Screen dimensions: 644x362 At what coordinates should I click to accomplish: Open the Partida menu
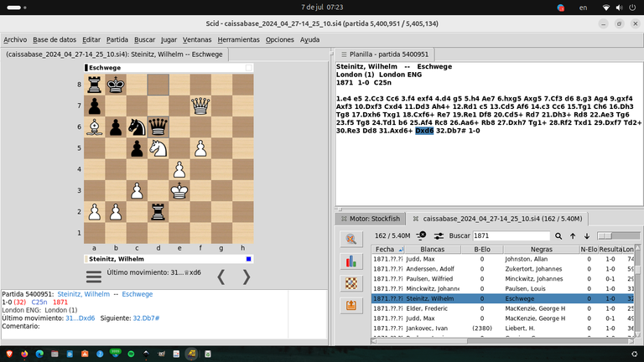[x=117, y=40]
